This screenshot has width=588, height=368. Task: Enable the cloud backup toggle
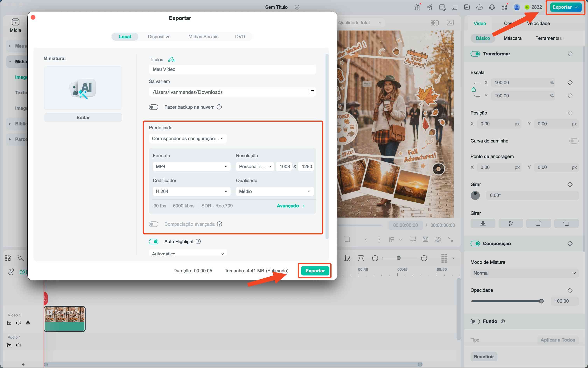click(154, 107)
